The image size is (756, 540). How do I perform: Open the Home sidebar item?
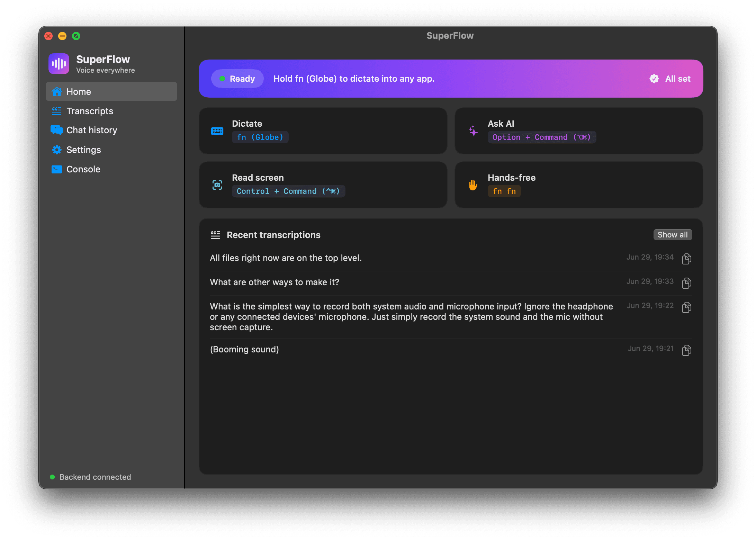(111, 92)
